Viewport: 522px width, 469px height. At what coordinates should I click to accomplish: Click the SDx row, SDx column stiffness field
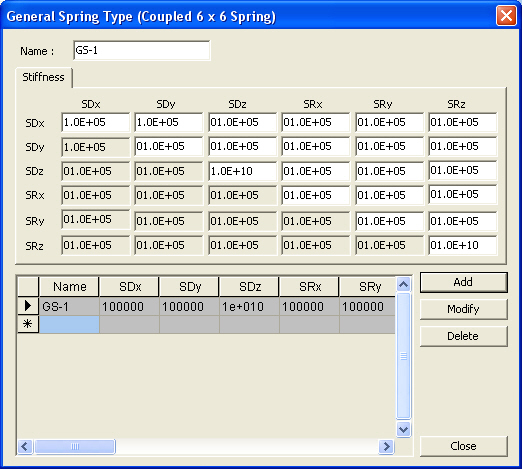tap(95, 122)
